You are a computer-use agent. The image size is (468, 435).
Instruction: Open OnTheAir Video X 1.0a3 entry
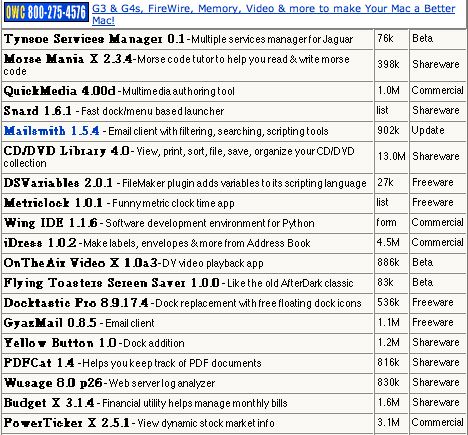[x=80, y=263]
